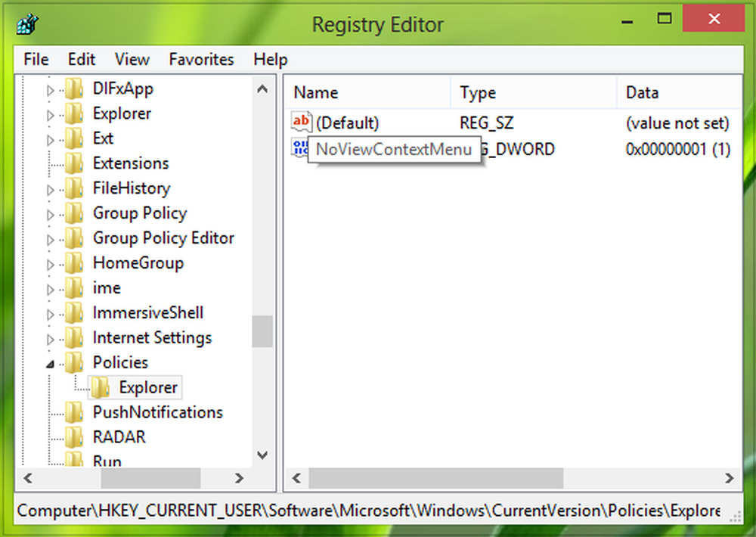The image size is (756, 537).
Task: Expand the Internet Settings key
Action: tap(50, 339)
